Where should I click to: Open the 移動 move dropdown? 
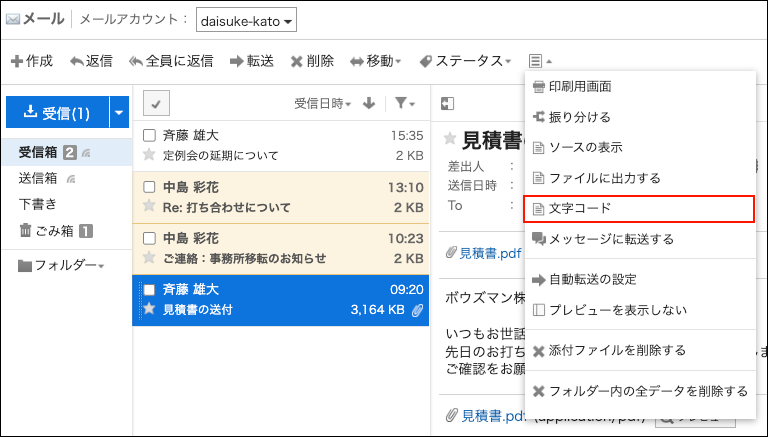(x=376, y=61)
